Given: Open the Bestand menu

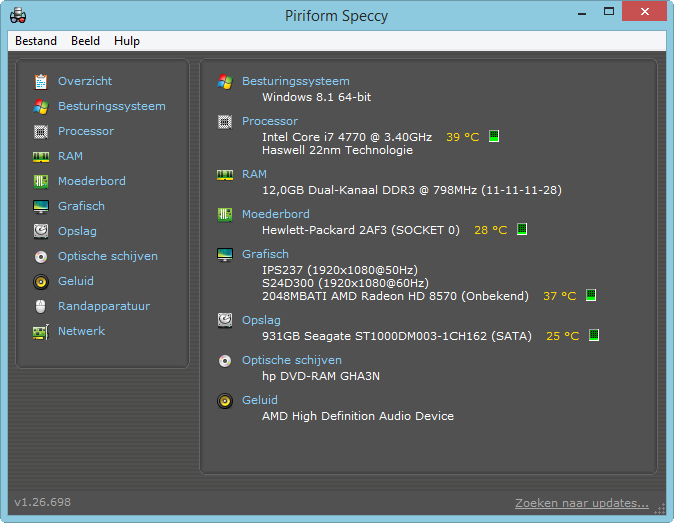Looking at the screenshot, I should point(36,41).
